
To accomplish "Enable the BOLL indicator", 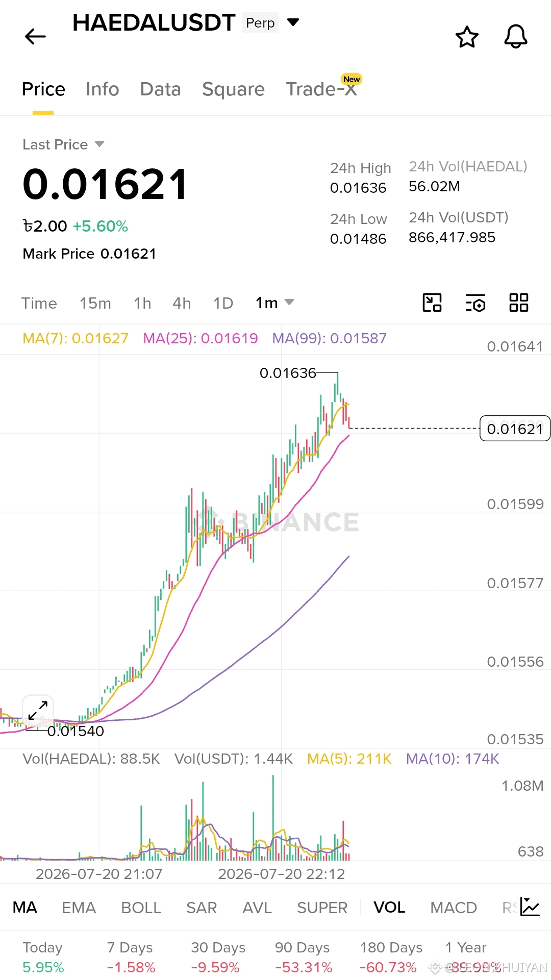I will click(141, 908).
